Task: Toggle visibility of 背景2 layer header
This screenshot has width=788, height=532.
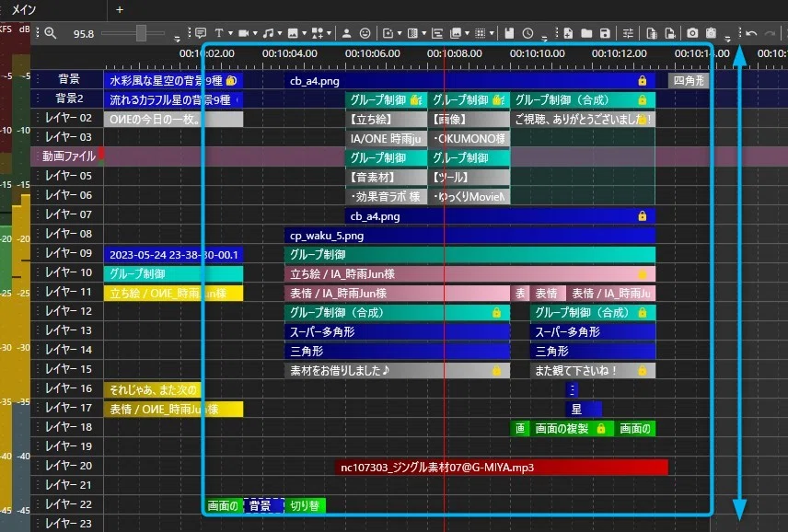Action: tap(68, 98)
